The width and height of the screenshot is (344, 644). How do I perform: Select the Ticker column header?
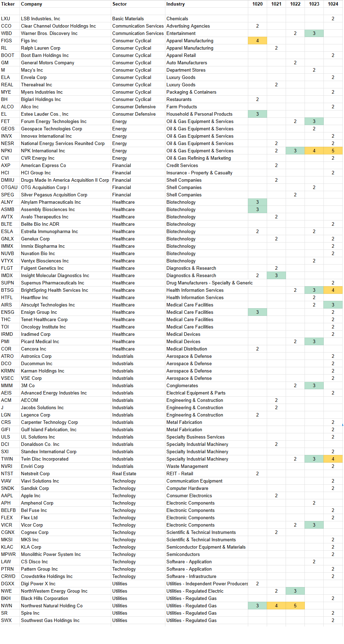click(10, 4)
